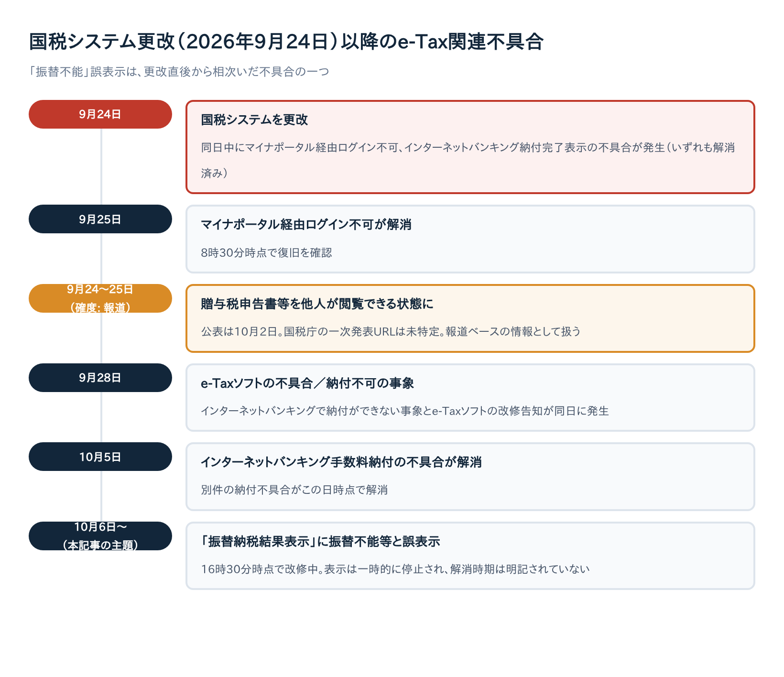Select the heading 国税システムを更改
The image size is (784, 677).
(254, 120)
